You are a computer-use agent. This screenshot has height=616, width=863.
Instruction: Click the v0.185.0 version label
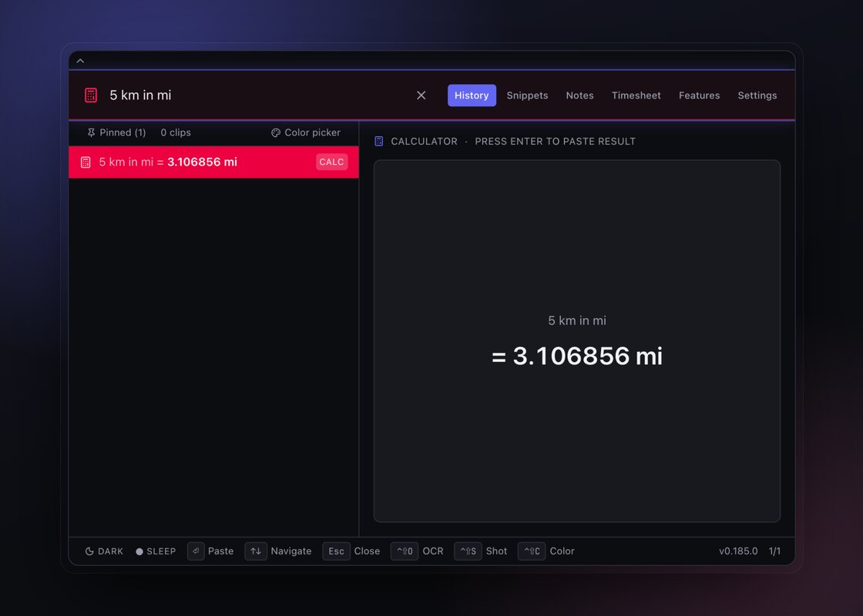(x=738, y=551)
